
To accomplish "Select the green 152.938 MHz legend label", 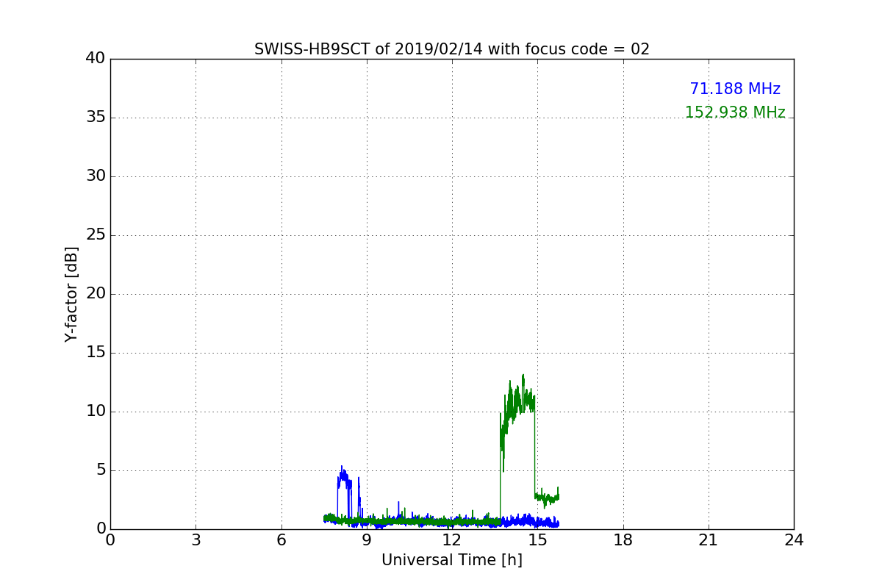I will 735,112.
